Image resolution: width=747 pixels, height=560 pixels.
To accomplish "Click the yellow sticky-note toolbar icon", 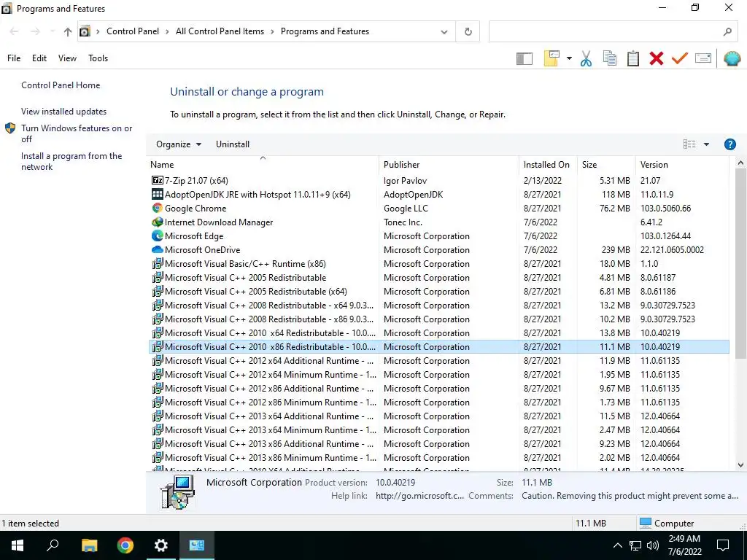I will point(551,58).
